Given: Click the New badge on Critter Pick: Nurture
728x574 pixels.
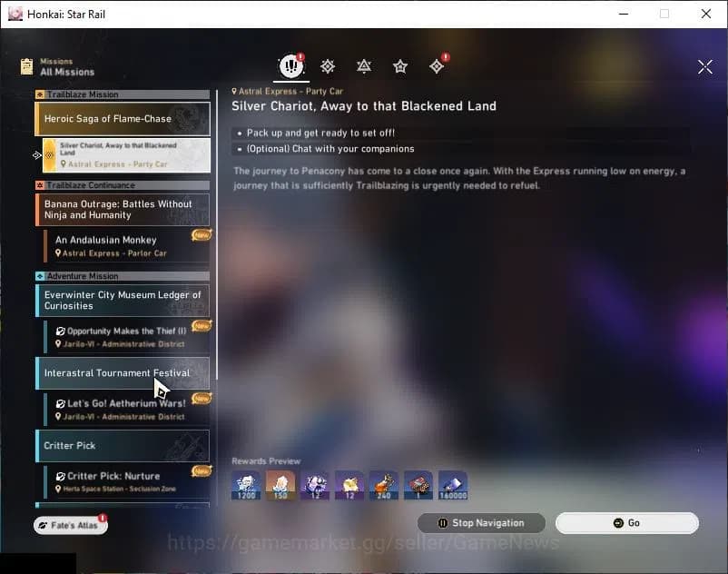Looking at the screenshot, I should click(202, 470).
